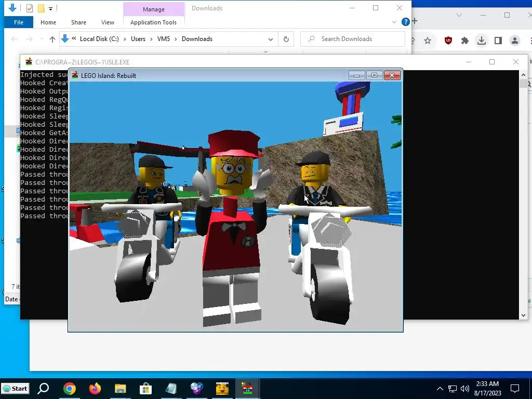
Task: Refresh the Downloads folder
Action: pos(286,39)
